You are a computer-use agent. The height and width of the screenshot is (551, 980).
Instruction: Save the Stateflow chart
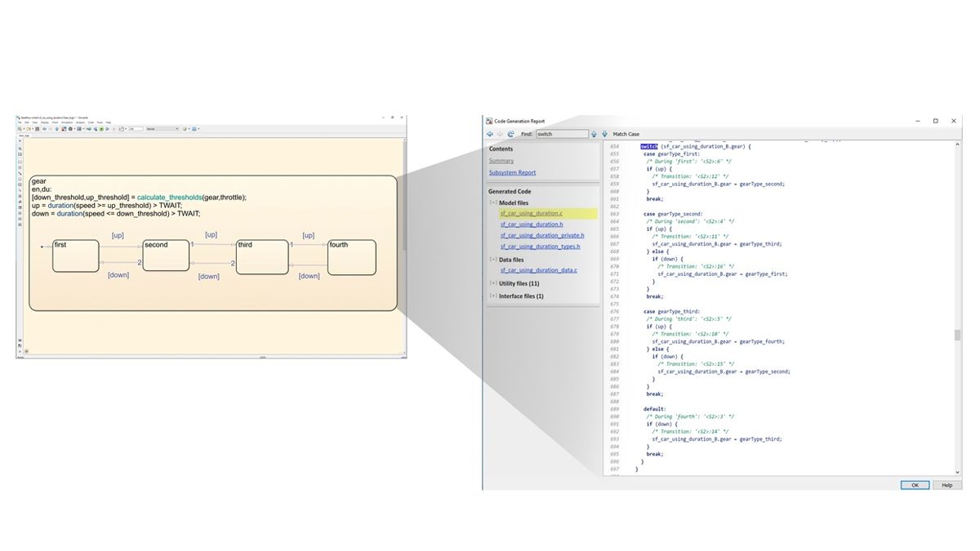(x=38, y=128)
